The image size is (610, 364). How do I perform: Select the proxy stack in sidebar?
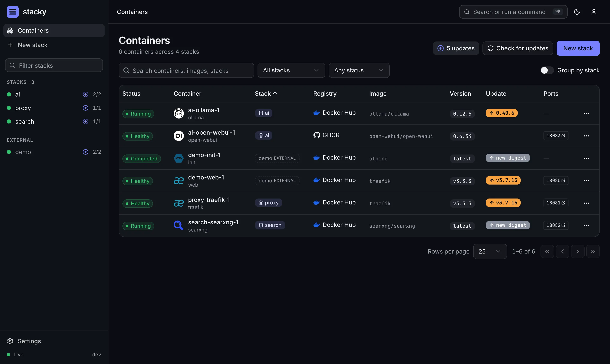[54, 108]
